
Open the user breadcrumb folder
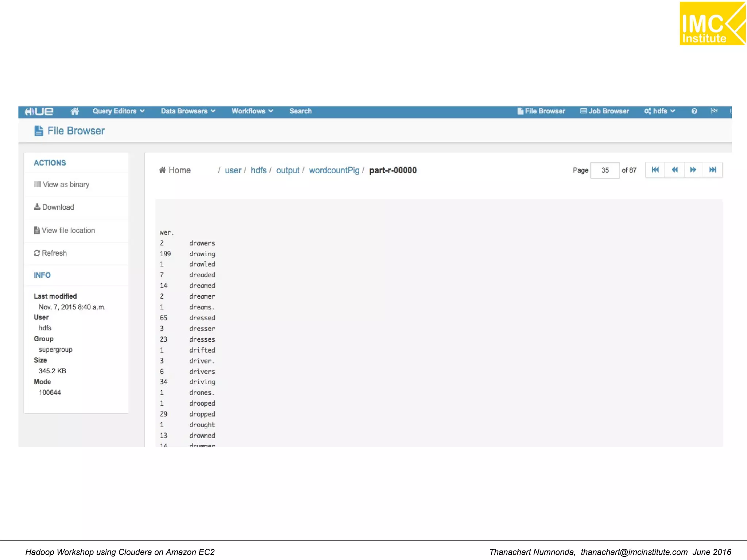click(x=233, y=170)
